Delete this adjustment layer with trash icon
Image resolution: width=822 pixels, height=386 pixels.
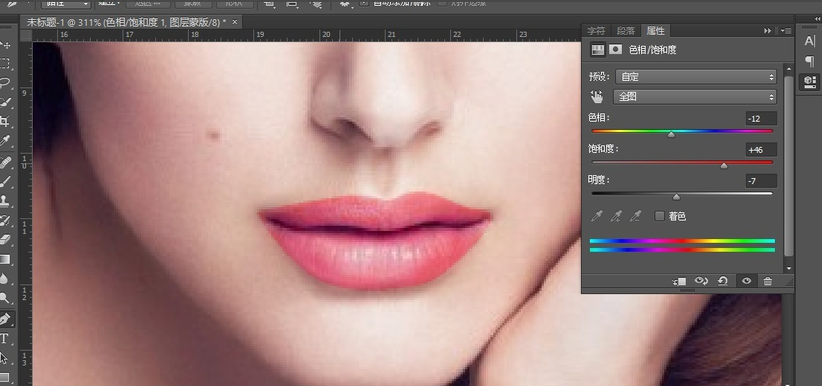pyautogui.click(x=768, y=281)
